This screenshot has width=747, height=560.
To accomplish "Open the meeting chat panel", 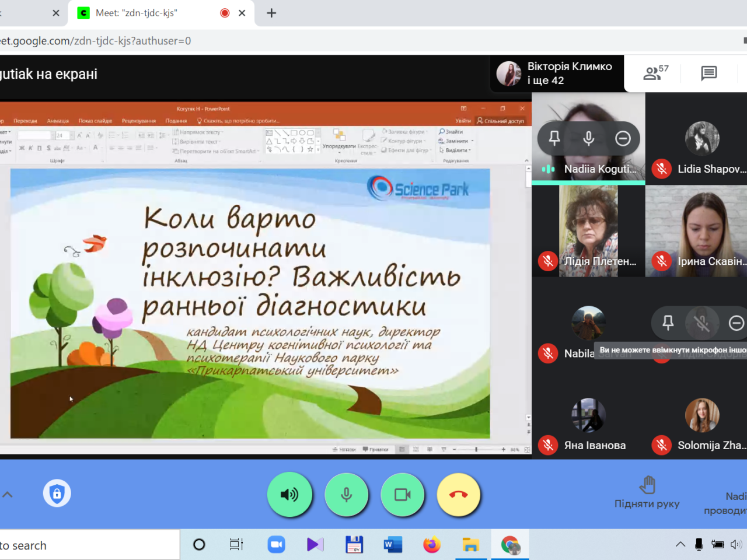I will 708,73.
